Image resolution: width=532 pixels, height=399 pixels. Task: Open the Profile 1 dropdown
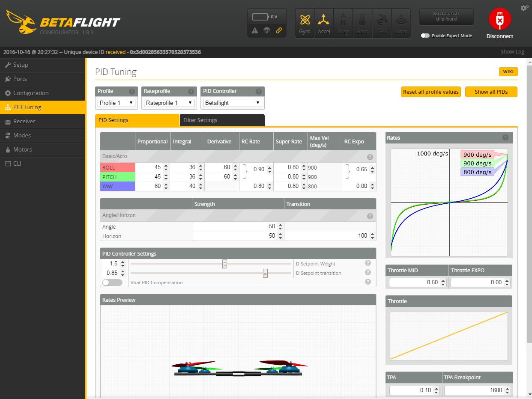coord(117,103)
